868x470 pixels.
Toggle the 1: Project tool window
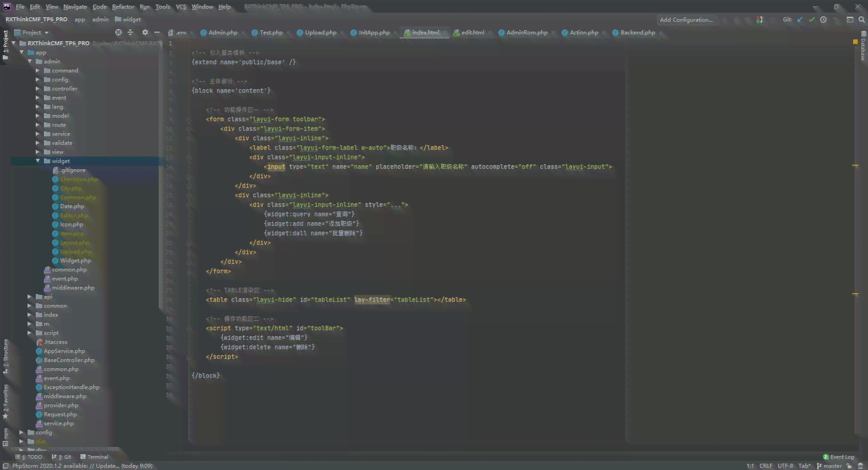[x=5, y=44]
